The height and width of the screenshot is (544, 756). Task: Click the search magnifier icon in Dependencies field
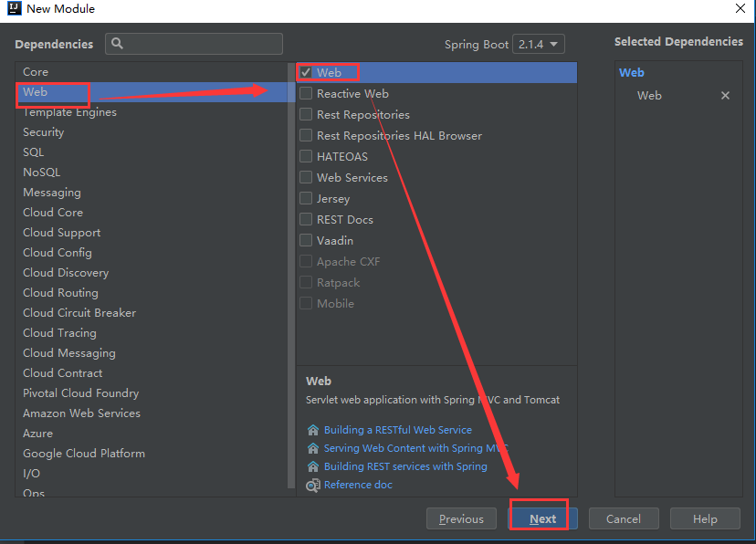[117, 44]
